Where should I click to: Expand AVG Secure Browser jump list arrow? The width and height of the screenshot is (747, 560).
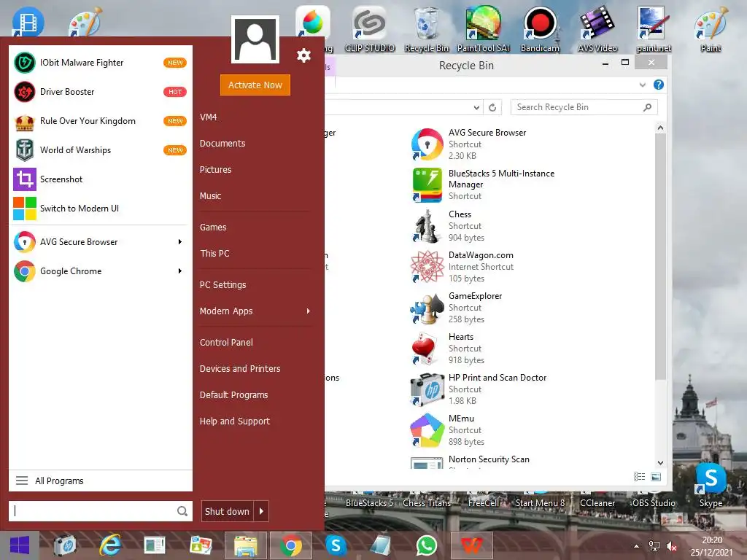click(x=180, y=242)
